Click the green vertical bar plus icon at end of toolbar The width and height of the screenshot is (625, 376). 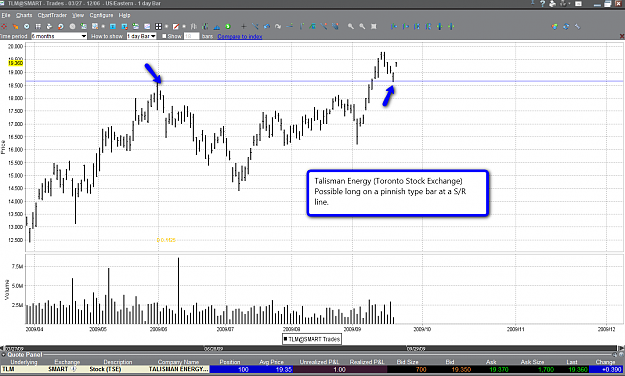451,26
